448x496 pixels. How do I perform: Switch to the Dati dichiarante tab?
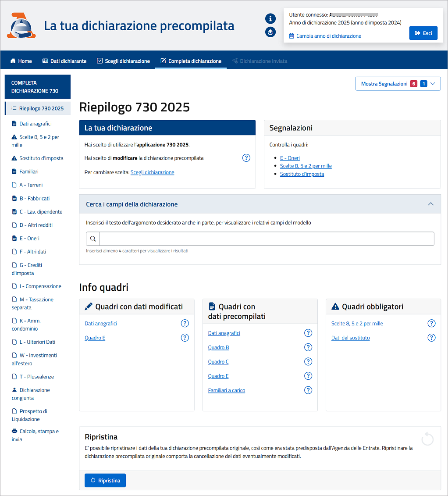tap(64, 61)
